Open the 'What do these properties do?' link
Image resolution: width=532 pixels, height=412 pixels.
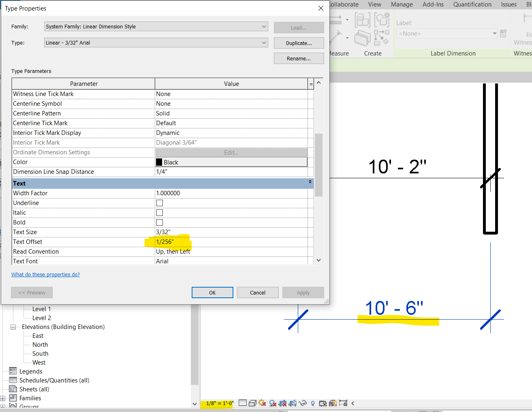point(45,274)
